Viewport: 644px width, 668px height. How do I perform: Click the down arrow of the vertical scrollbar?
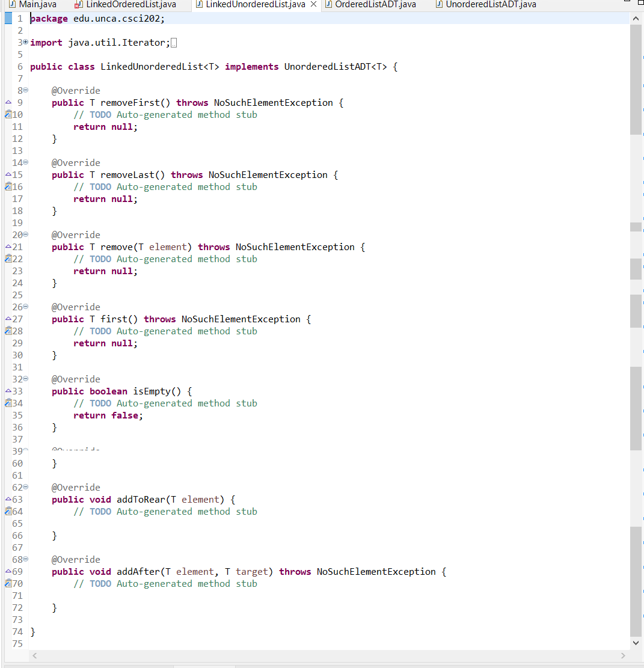[x=636, y=643]
